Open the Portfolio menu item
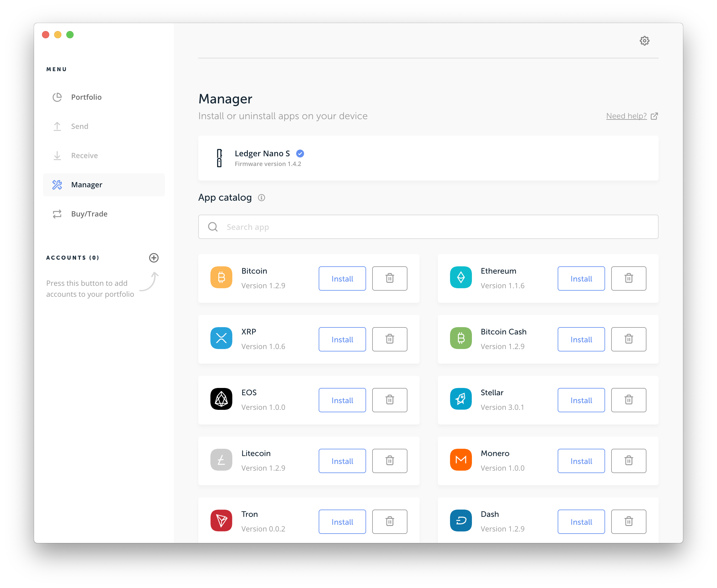The image size is (717, 588). coord(104,97)
